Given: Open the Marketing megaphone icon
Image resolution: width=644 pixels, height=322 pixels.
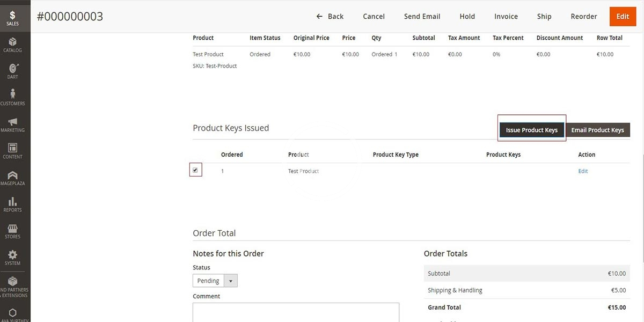Looking at the screenshot, I should pyautogui.click(x=12, y=124).
